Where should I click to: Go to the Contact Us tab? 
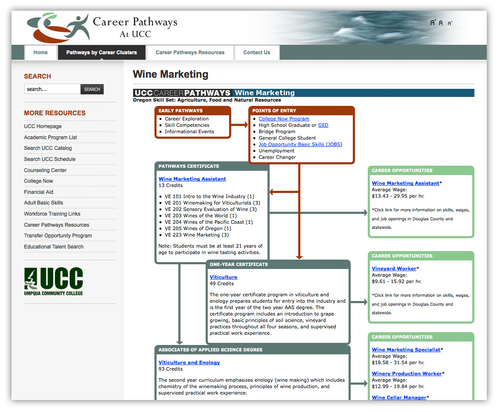(257, 53)
